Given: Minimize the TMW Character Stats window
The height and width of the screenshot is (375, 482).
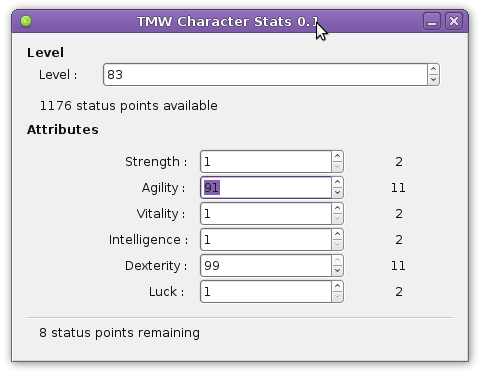Looking at the screenshot, I should point(432,21).
